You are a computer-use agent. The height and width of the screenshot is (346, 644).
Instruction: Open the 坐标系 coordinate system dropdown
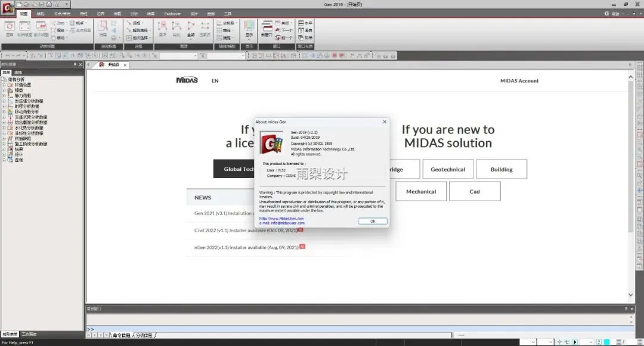[x=227, y=23]
